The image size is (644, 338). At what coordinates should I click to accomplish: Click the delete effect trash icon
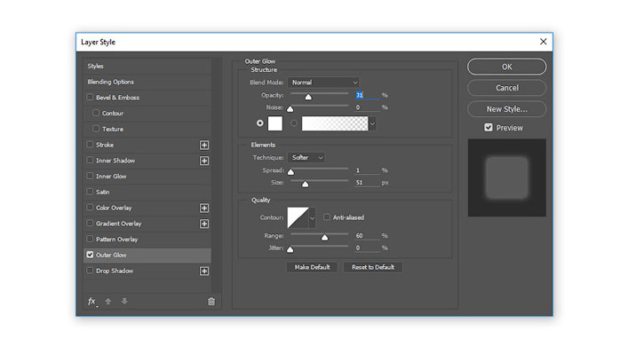(211, 302)
